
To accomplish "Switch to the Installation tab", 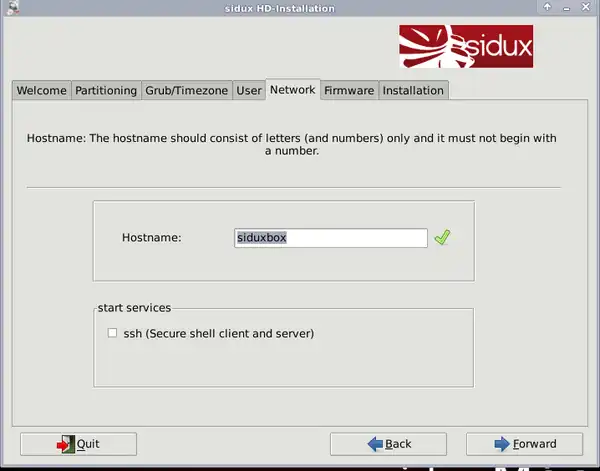I will click(413, 90).
